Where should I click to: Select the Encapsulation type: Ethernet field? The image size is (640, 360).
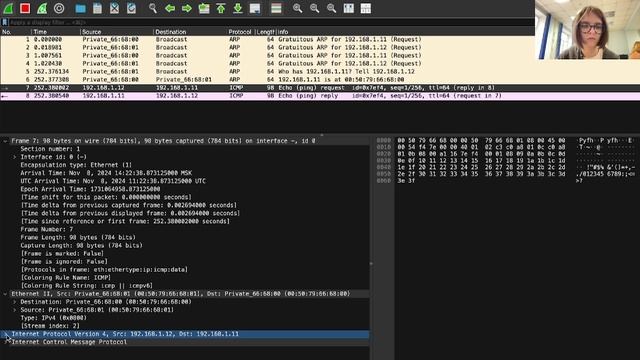click(76, 165)
